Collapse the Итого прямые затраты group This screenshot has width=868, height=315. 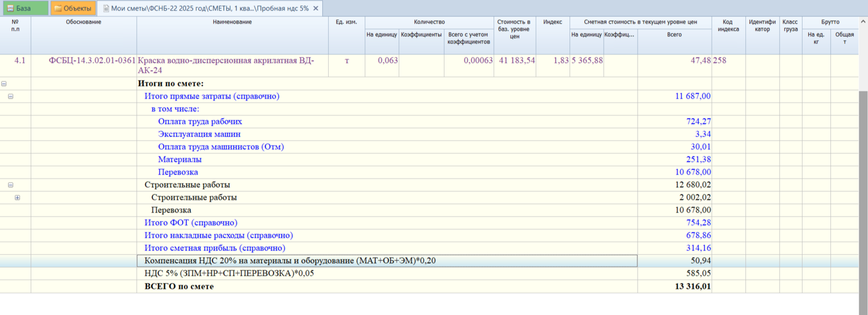pyautogui.click(x=10, y=97)
